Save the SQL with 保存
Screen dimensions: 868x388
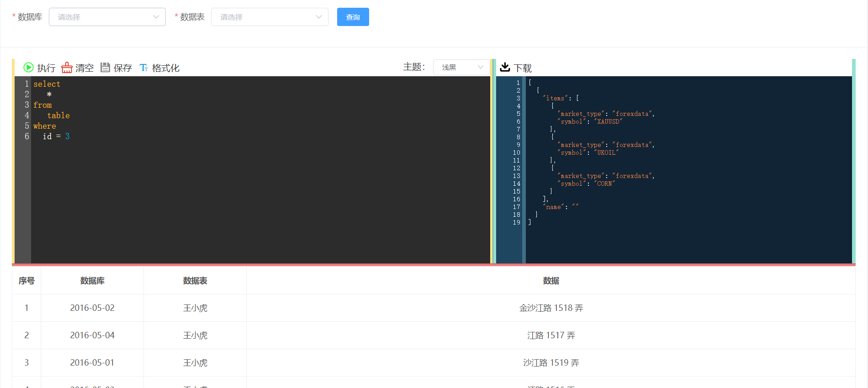click(x=122, y=68)
